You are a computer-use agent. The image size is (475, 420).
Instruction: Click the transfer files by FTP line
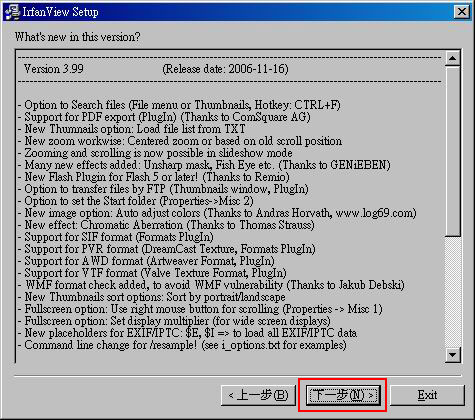163,189
